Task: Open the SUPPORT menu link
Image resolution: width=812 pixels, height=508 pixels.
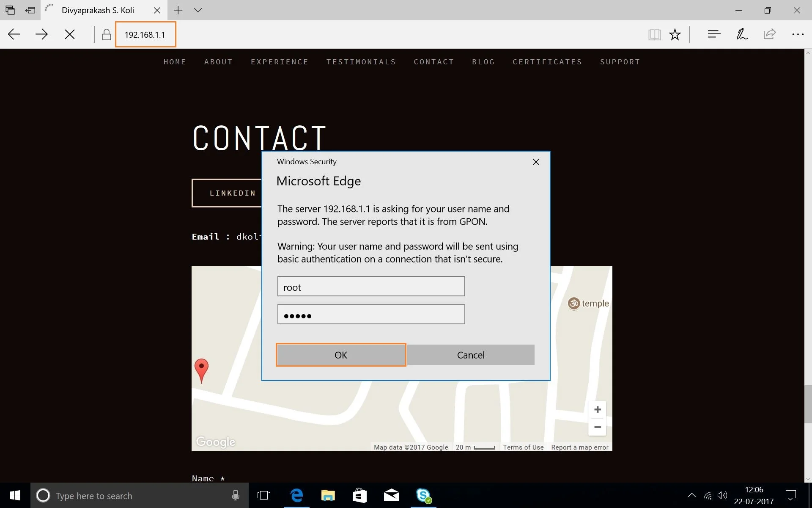Action: tap(620, 62)
